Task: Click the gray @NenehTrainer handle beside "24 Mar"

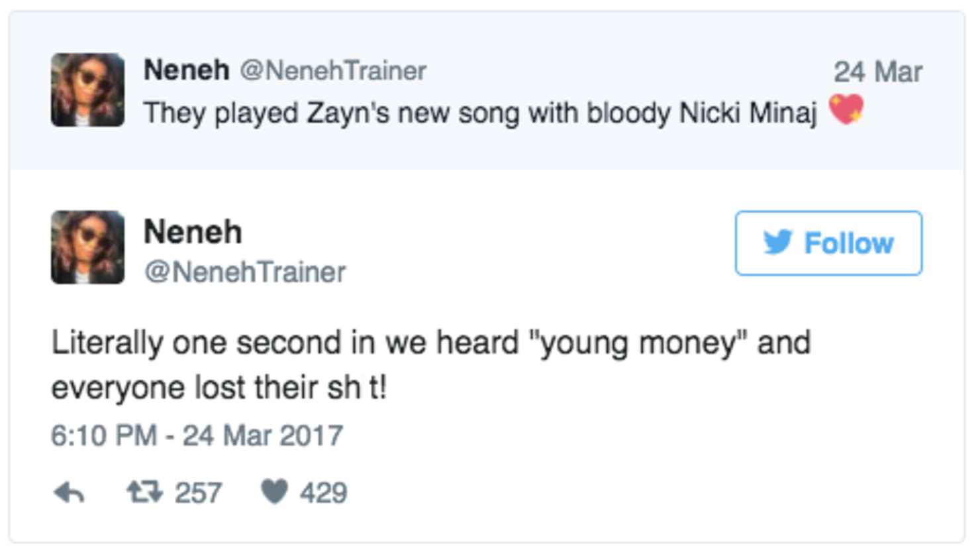Action: click(x=333, y=71)
